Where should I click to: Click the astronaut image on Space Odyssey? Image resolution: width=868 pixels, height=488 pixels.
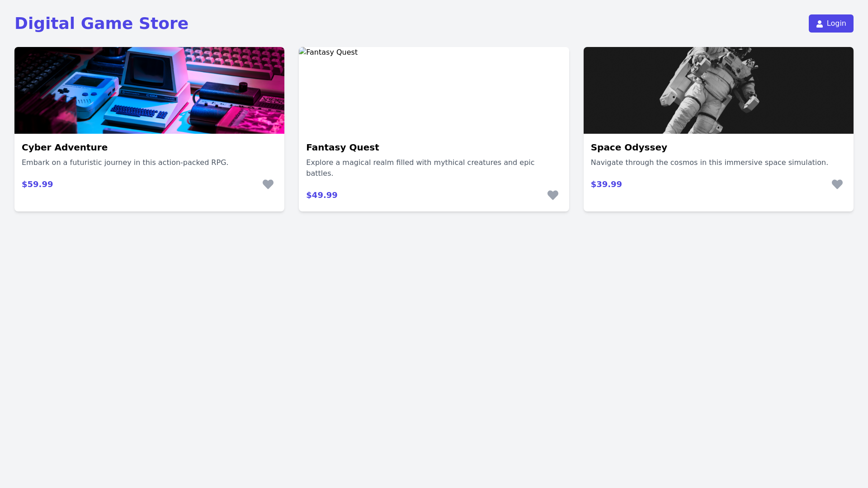(718, 90)
